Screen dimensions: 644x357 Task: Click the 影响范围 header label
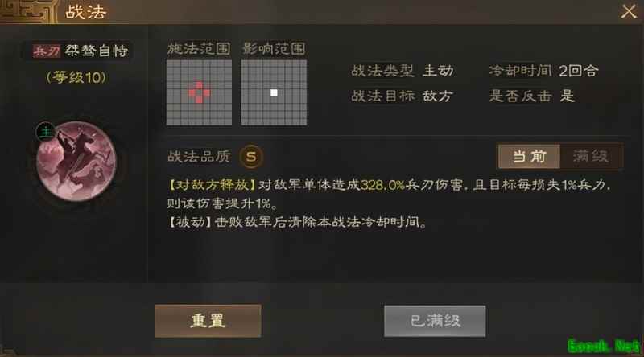(x=274, y=49)
